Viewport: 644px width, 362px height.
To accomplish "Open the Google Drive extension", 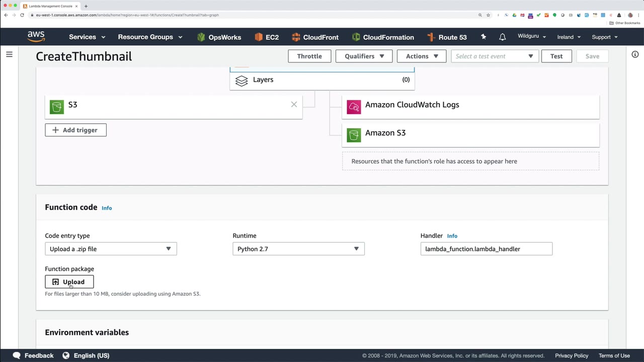I will (x=514, y=15).
